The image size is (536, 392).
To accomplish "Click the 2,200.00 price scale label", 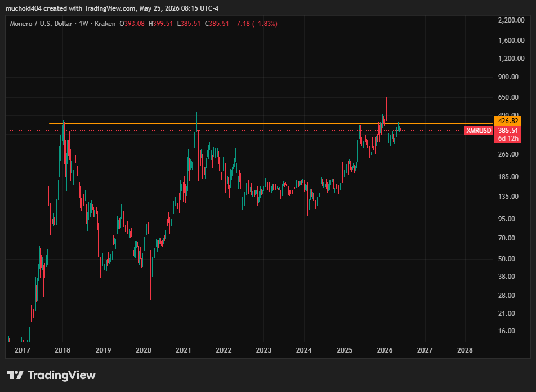I will (511, 20).
